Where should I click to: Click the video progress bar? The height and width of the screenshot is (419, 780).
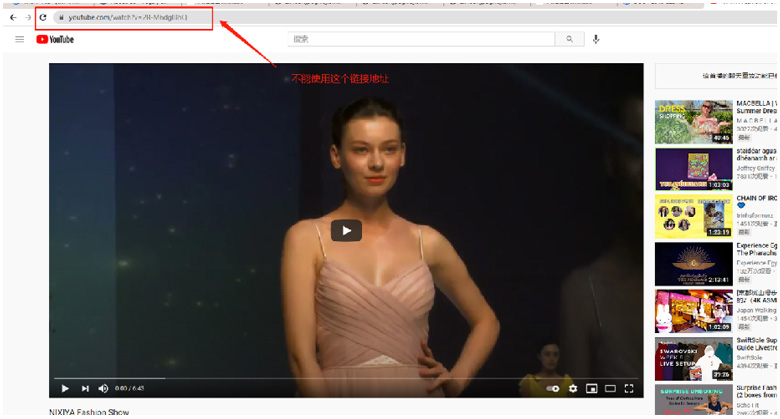pyautogui.click(x=345, y=378)
